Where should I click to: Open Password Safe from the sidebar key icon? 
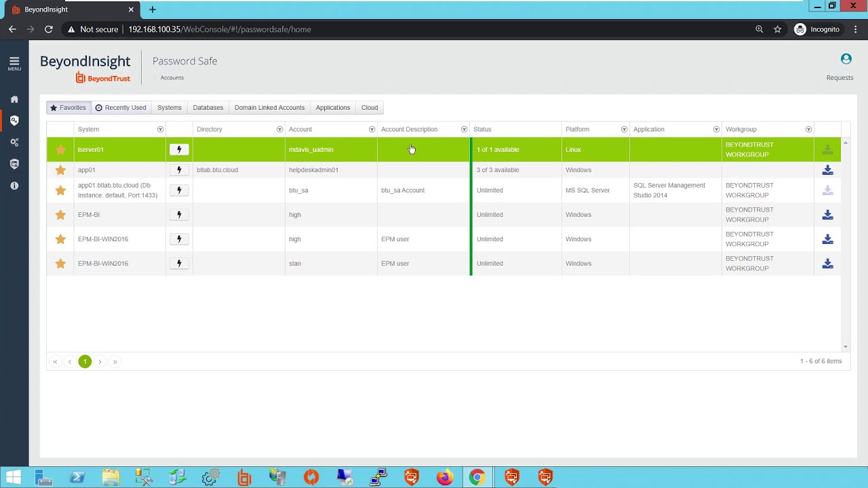(x=14, y=121)
